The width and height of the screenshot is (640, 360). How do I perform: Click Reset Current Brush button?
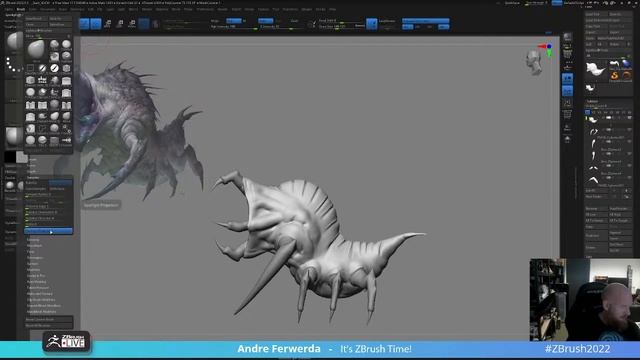[x=49, y=320]
